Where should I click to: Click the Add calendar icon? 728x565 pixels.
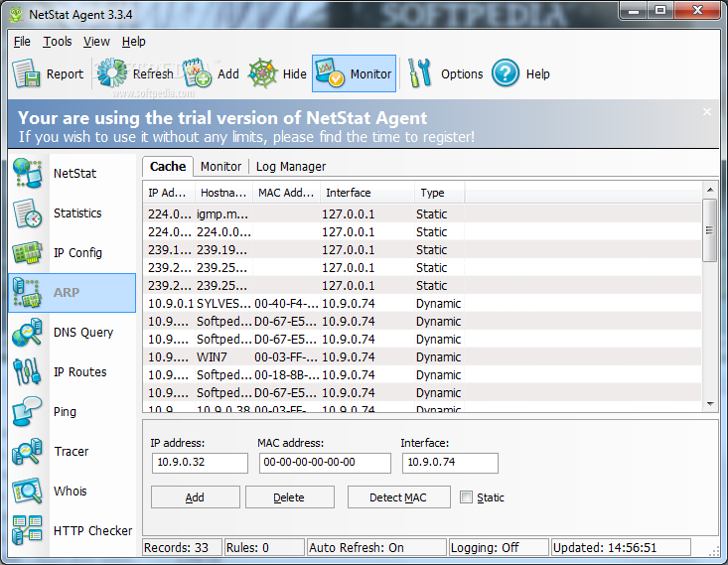click(197, 72)
